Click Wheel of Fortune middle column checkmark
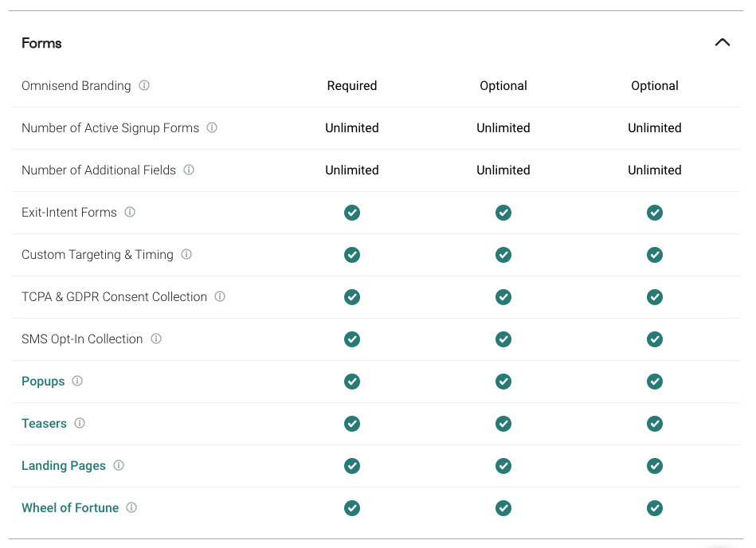This screenshot has height=548, width=756. (503, 508)
